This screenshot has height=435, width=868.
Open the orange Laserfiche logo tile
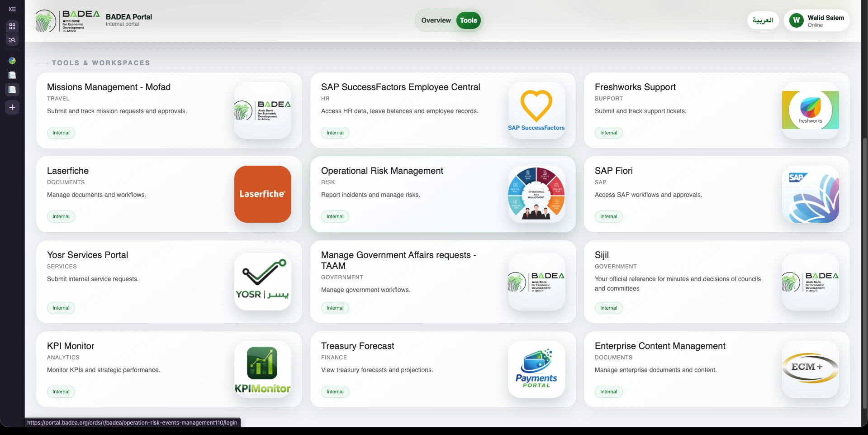(x=263, y=194)
